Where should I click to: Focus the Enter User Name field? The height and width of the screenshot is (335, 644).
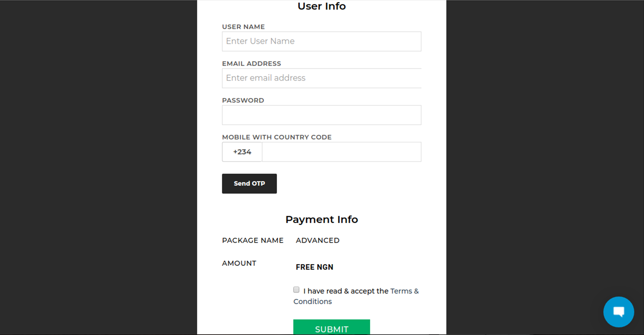321,41
